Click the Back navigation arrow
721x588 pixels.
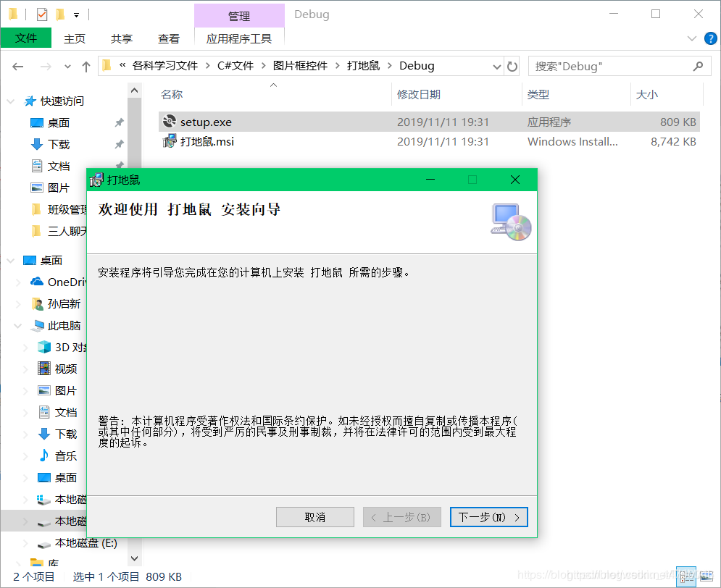[17, 66]
